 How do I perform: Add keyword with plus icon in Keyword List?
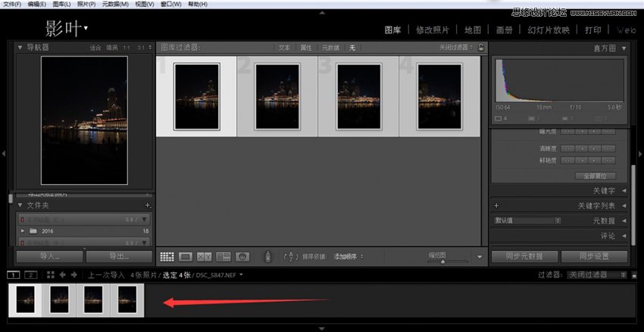496,205
